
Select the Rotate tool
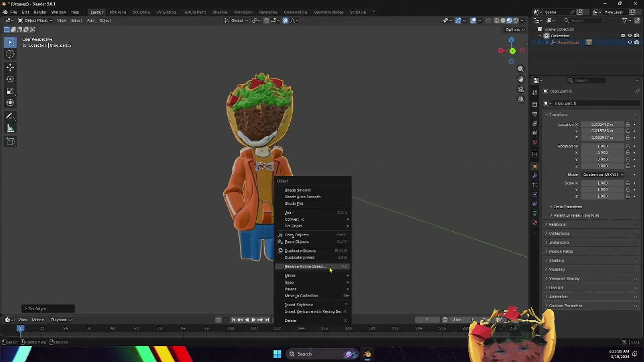pos(10,79)
